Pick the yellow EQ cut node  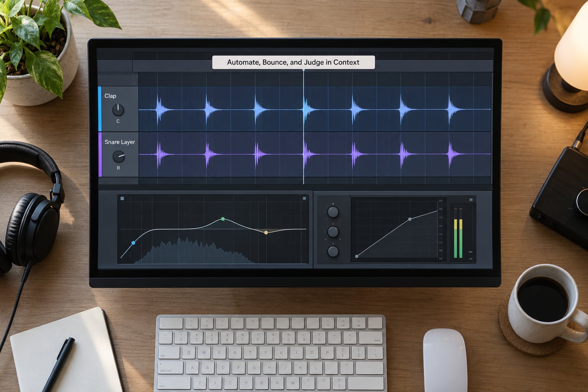pyautogui.click(x=266, y=232)
